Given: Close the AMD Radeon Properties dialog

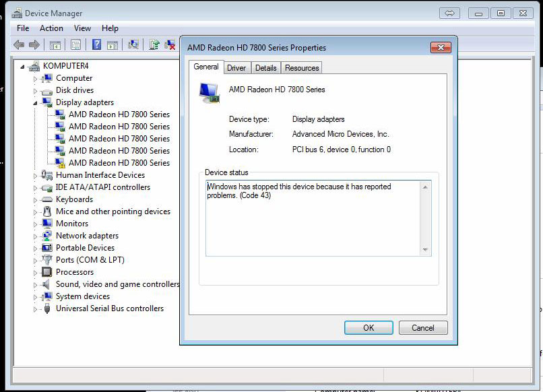Looking at the screenshot, I should pyautogui.click(x=441, y=47).
